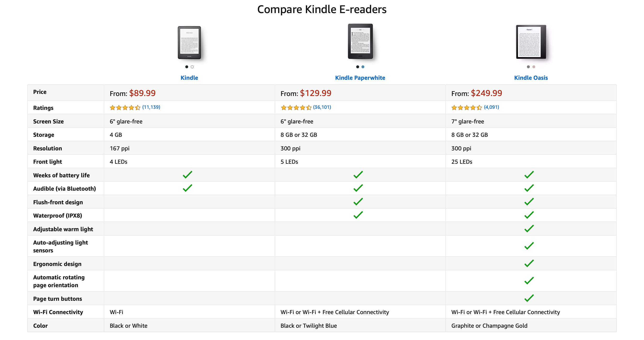View the 11,139 Kindle ratings
This screenshot has height=340, width=644.
pyautogui.click(x=151, y=107)
